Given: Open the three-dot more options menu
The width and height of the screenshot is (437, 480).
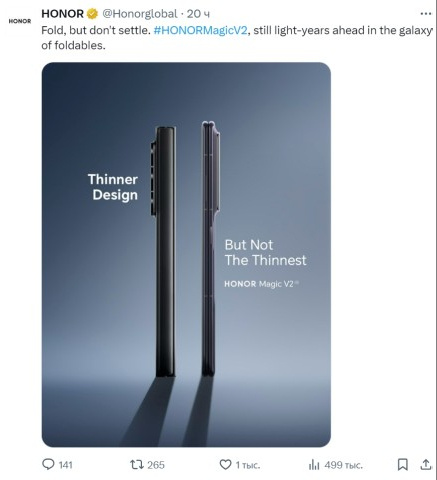Looking at the screenshot, I should [426, 14].
